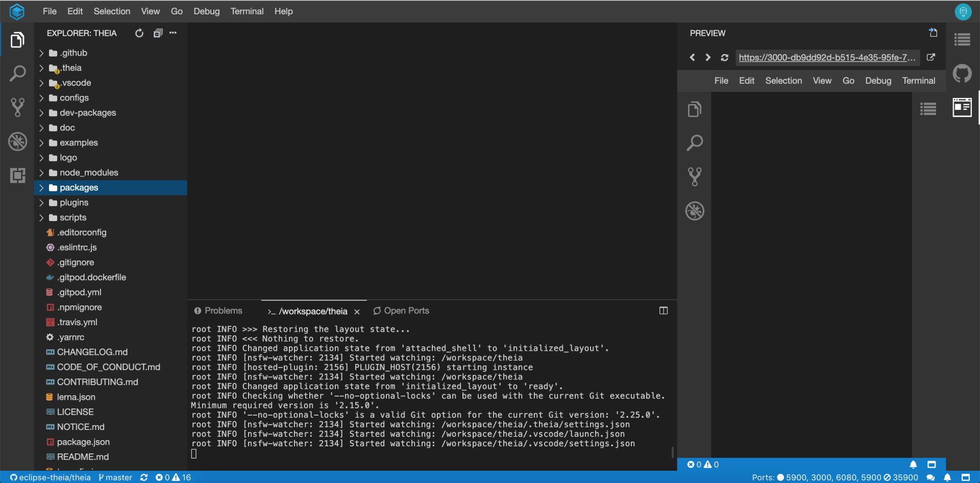Collapse all folders in Explorer
Viewport: 980px width, 483px height.
[158, 33]
